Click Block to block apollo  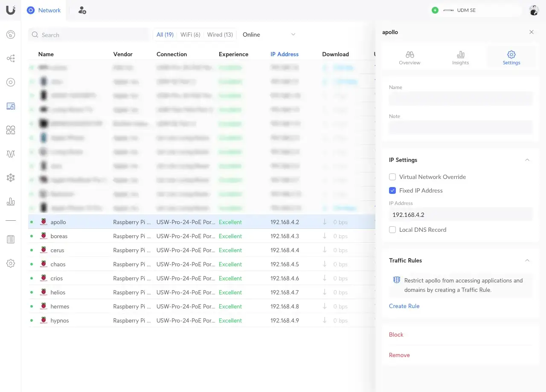396,334
